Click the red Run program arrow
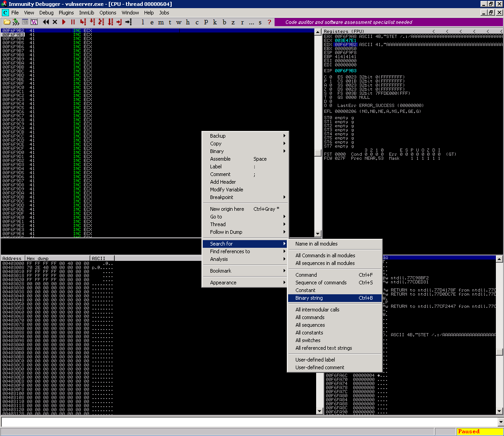The image size is (504, 436). click(x=64, y=22)
